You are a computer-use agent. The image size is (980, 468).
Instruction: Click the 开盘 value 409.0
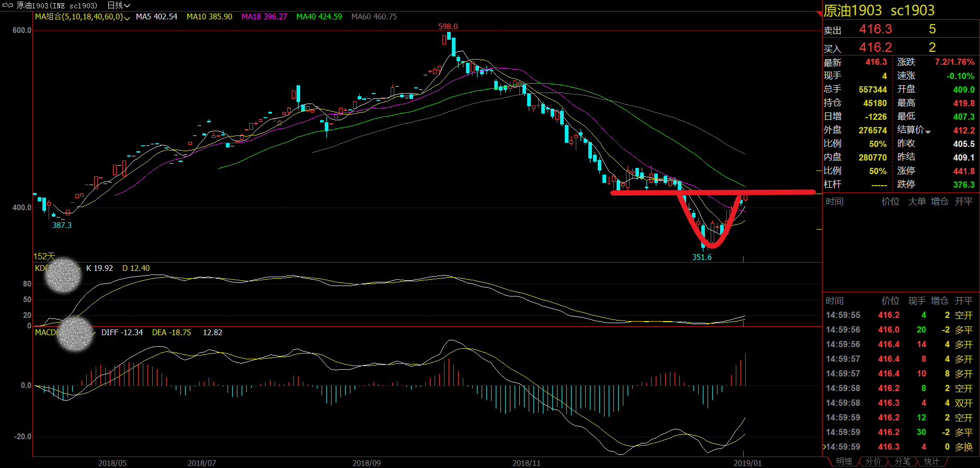coord(964,89)
